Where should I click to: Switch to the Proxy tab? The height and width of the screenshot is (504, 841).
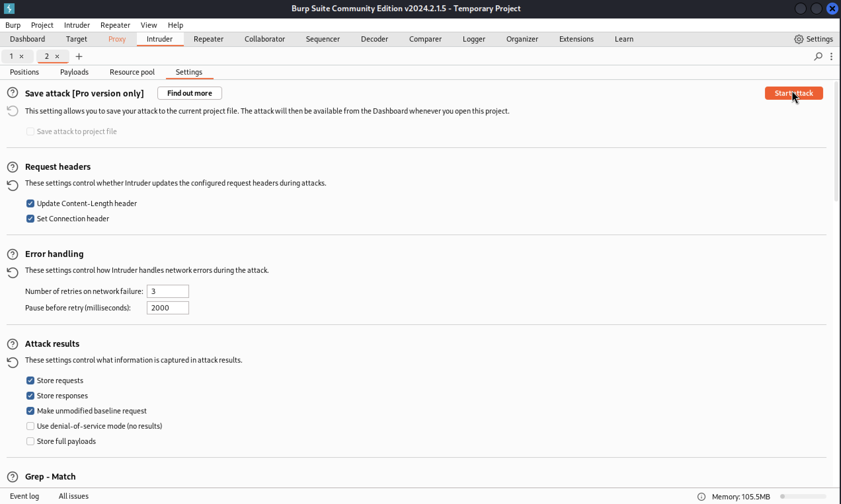pyautogui.click(x=117, y=39)
